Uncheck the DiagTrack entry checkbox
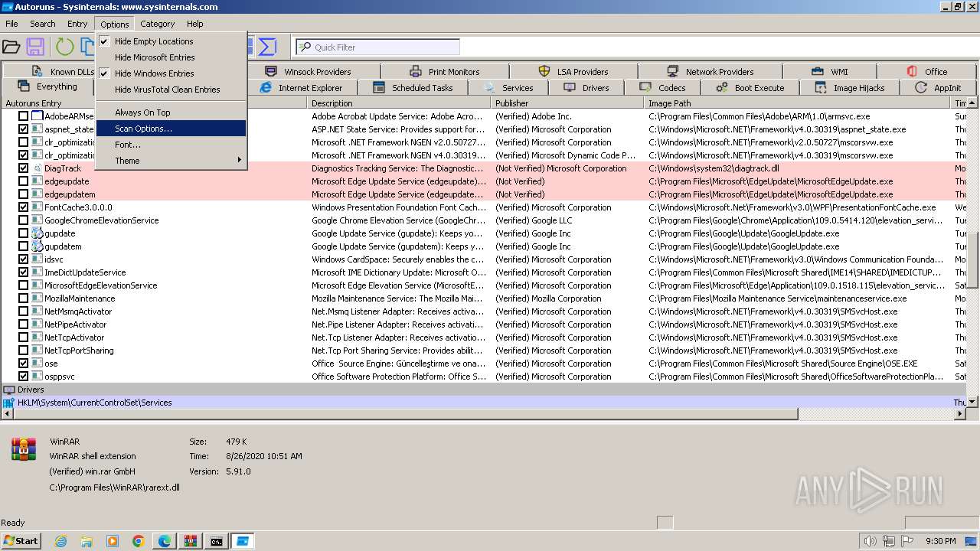The image size is (980, 551). [x=23, y=168]
